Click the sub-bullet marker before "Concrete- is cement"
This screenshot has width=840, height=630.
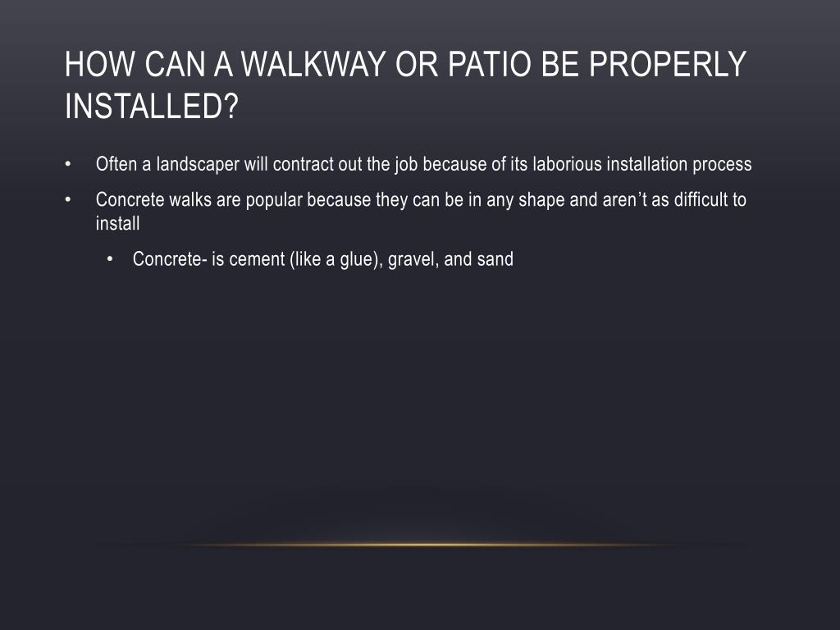[x=111, y=259]
